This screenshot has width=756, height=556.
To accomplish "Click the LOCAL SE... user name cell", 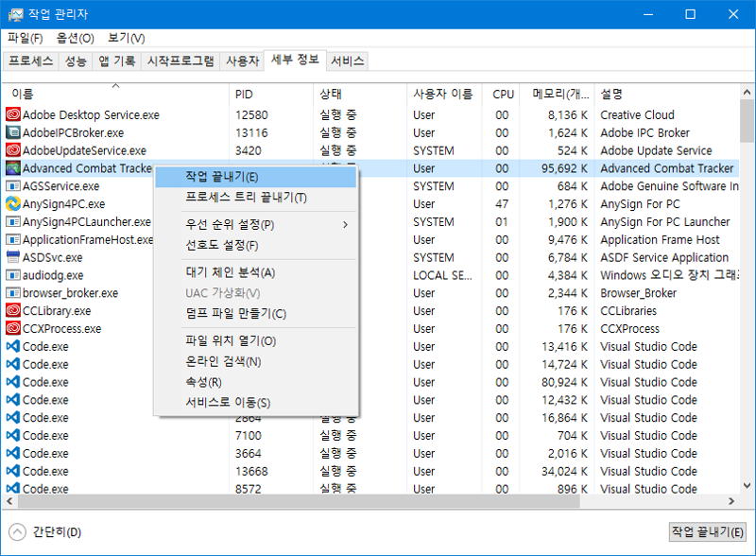I will point(442,275).
